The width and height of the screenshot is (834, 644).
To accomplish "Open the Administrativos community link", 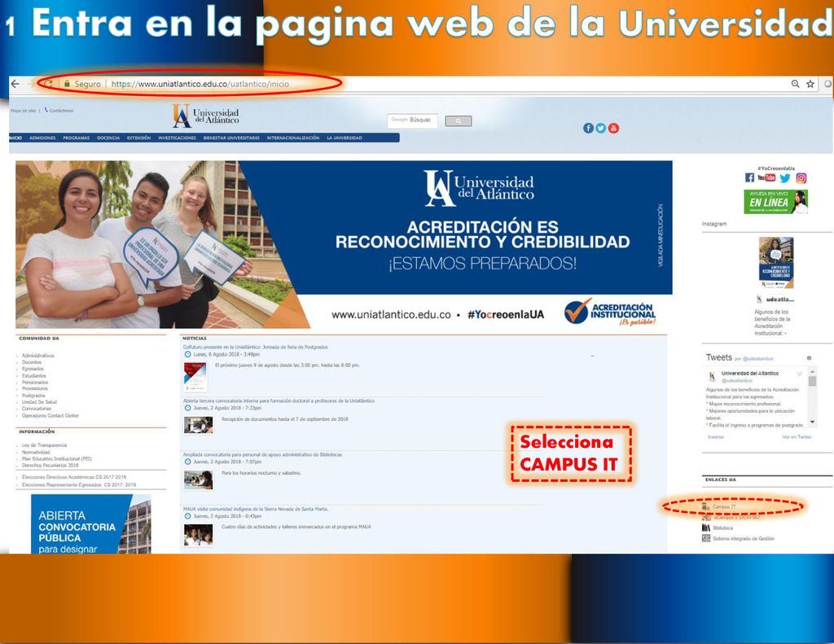I will (x=37, y=355).
